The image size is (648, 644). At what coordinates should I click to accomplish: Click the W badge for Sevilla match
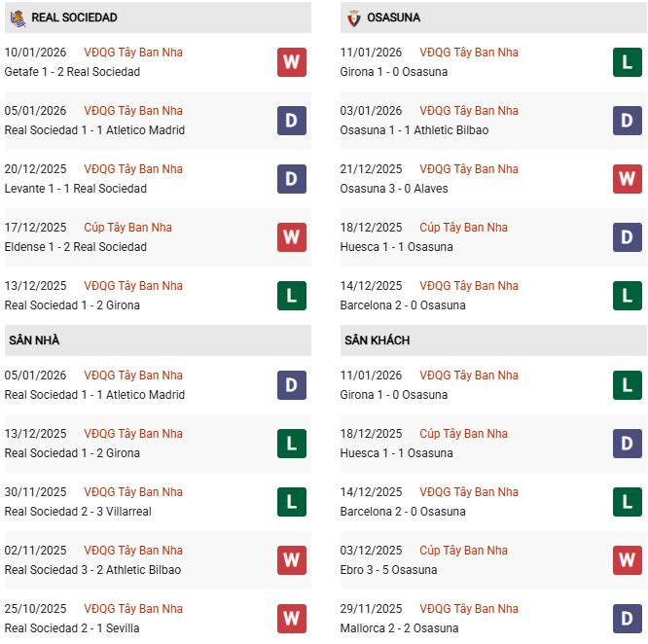(291, 619)
